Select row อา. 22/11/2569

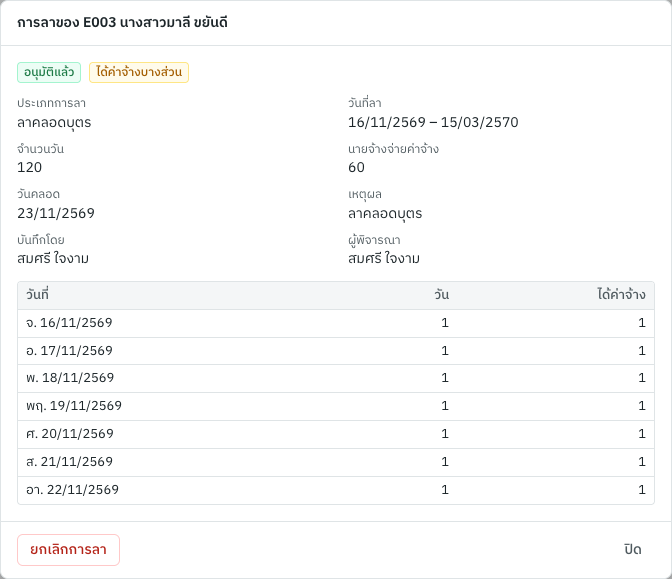click(336, 490)
